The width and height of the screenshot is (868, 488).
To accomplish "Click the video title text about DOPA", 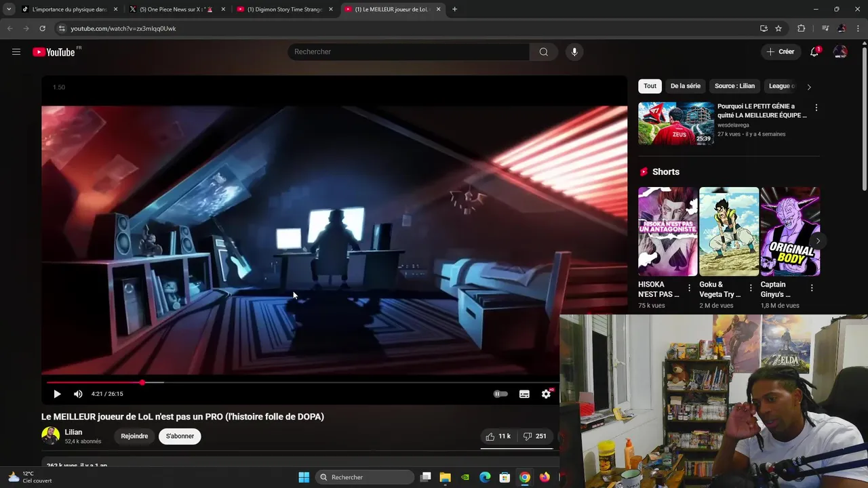I will coord(182,417).
